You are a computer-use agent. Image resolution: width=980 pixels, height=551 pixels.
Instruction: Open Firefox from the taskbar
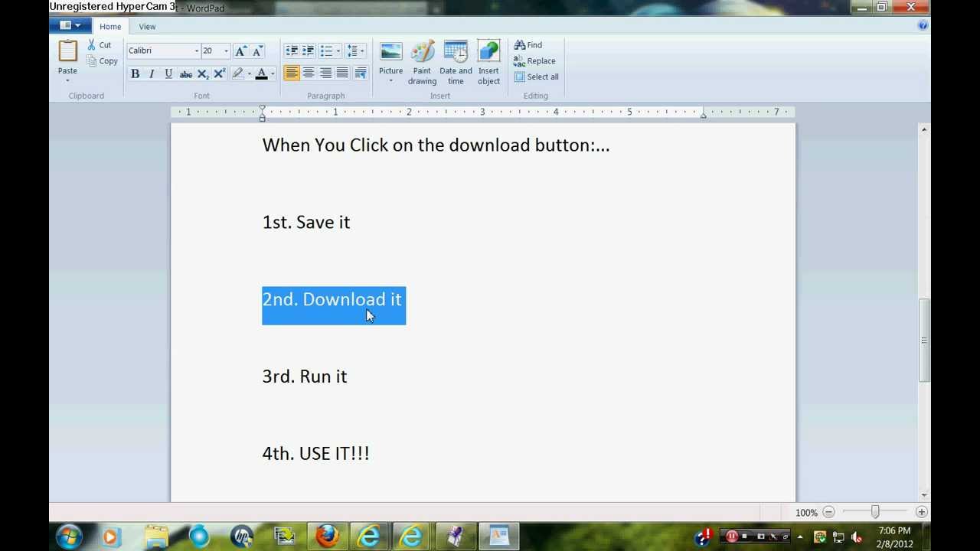click(328, 536)
